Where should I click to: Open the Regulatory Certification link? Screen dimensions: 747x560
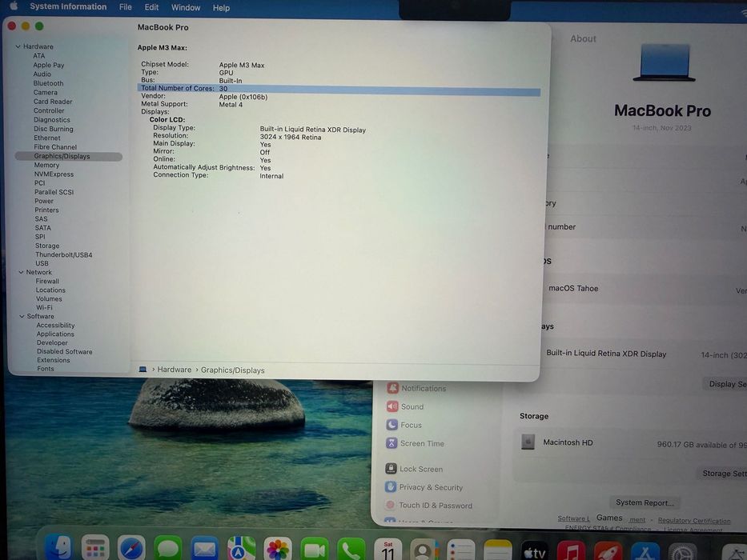pyautogui.click(x=694, y=521)
